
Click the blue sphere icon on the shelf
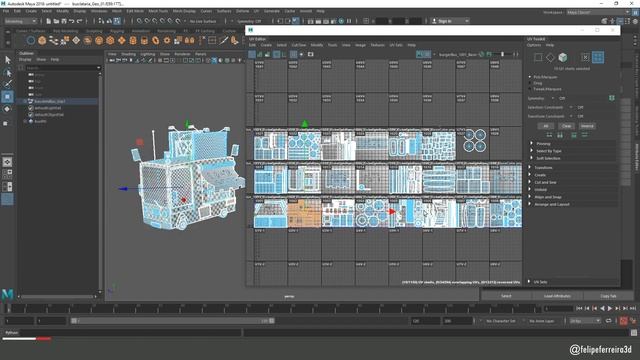click(x=31, y=40)
